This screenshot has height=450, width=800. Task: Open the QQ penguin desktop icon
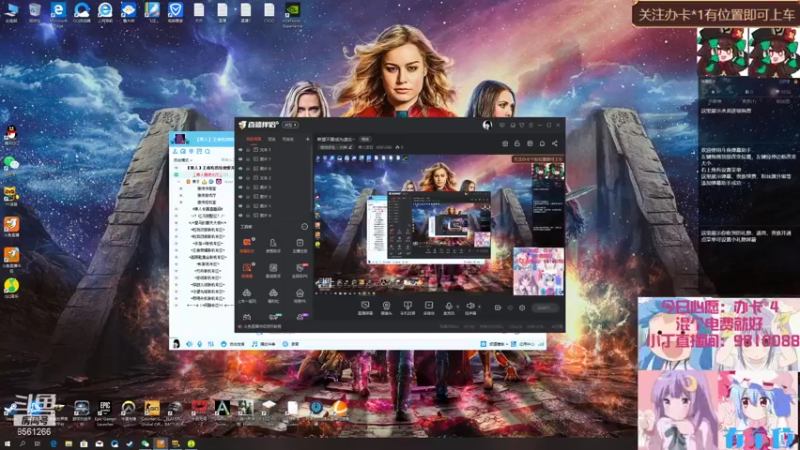coord(11,134)
